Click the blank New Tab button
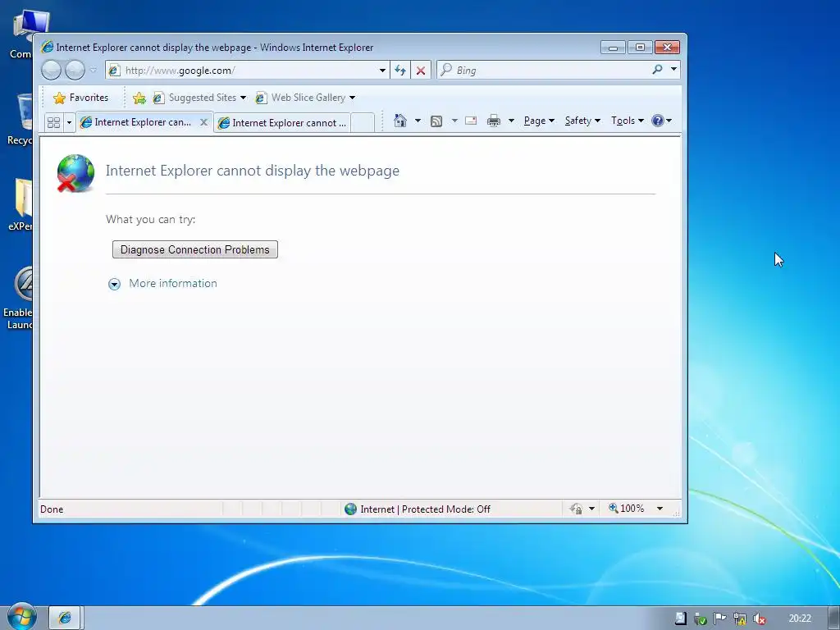Viewport: 840px width, 630px height. (363, 123)
